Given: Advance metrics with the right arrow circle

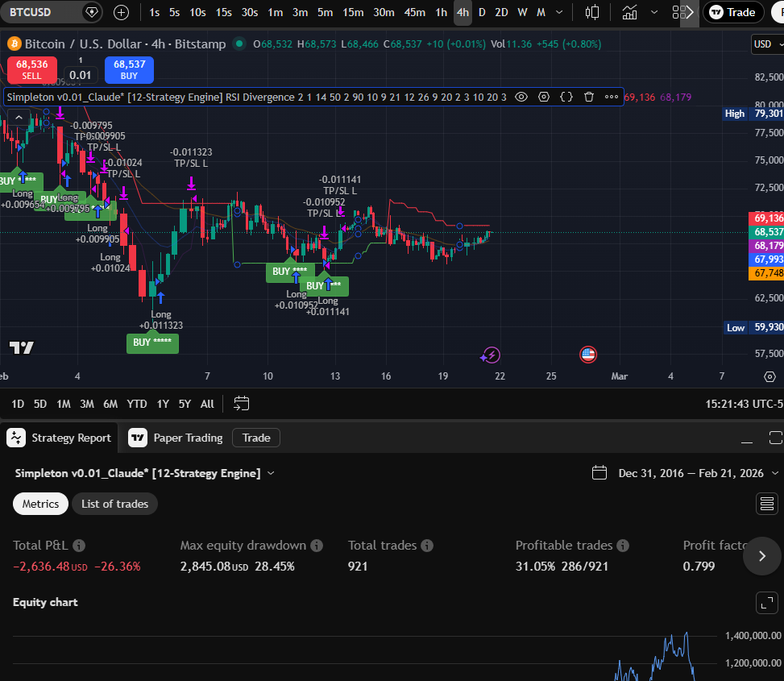Looking at the screenshot, I should (761, 556).
